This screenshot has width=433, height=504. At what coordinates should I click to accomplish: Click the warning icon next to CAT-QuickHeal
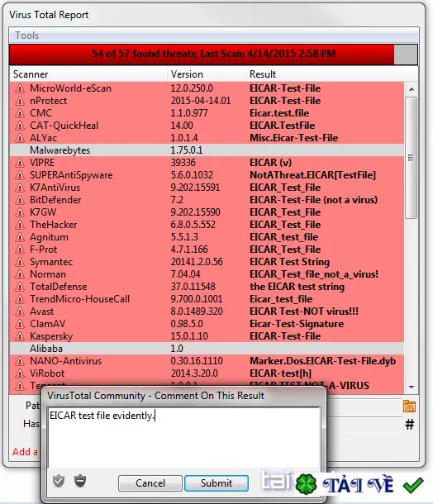pyautogui.click(x=20, y=126)
